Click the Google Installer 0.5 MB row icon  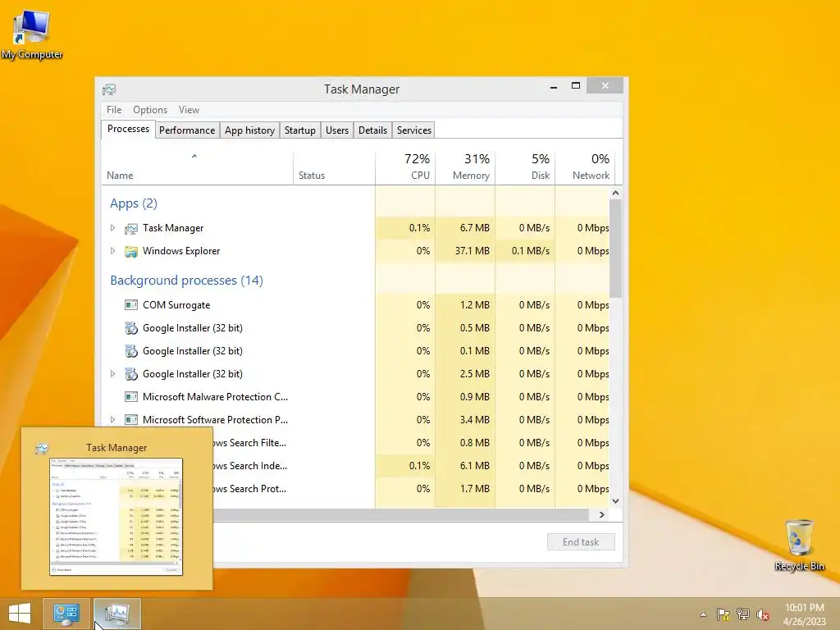(131, 328)
